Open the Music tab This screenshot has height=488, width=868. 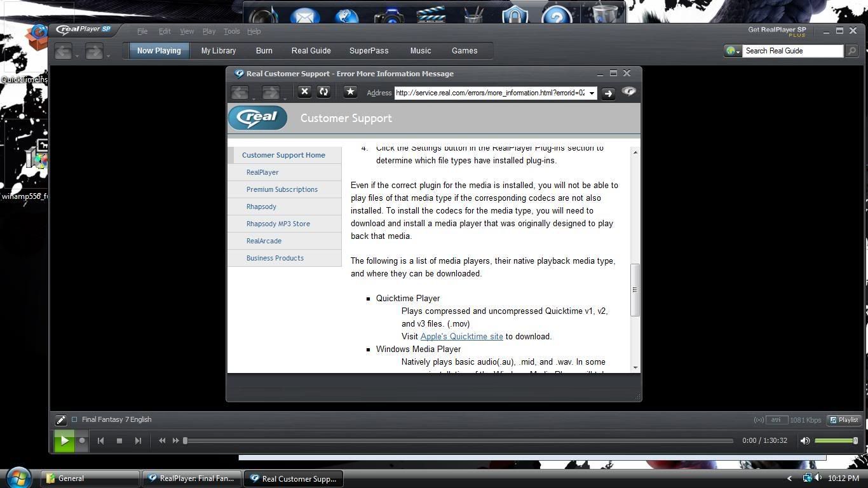pos(421,51)
